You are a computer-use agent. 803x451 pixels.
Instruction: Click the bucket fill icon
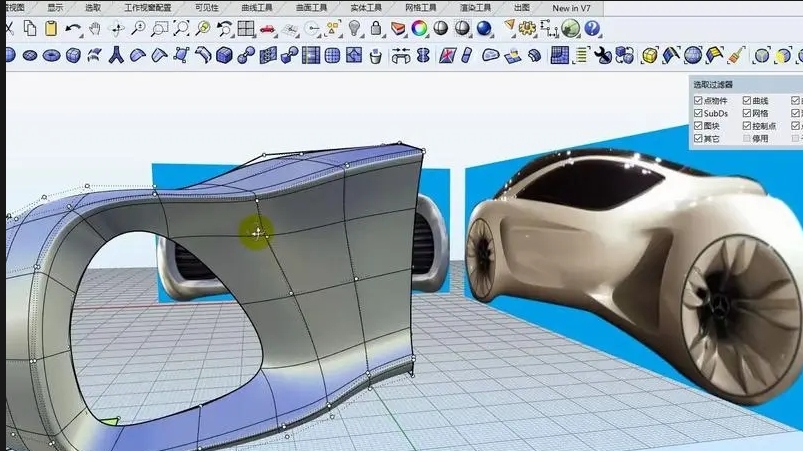pyautogui.click(x=376, y=56)
